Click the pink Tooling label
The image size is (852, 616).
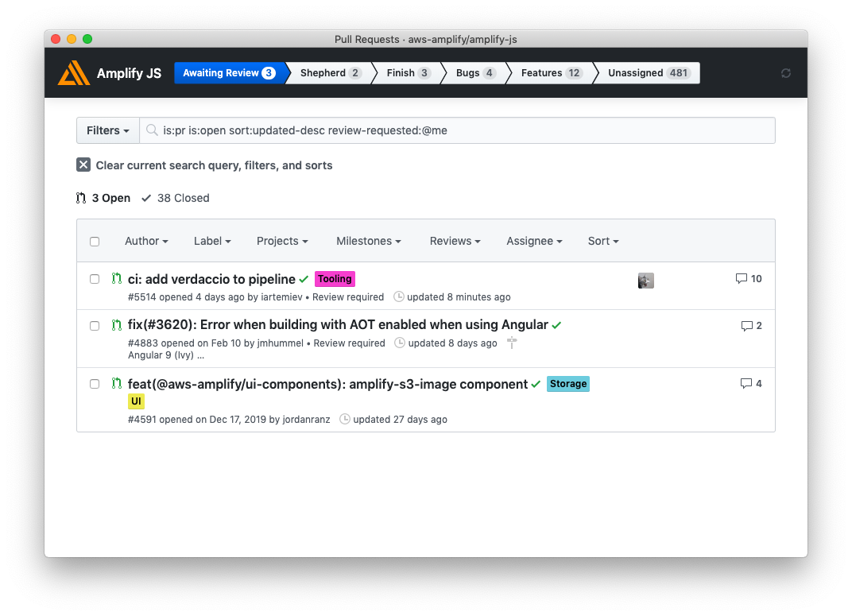335,279
